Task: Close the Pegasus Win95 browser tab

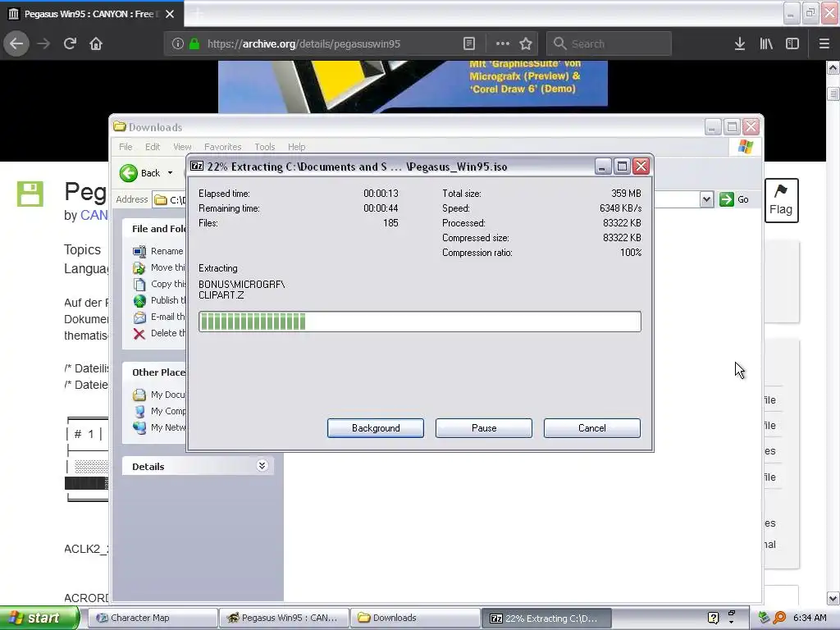Action: 170,14
